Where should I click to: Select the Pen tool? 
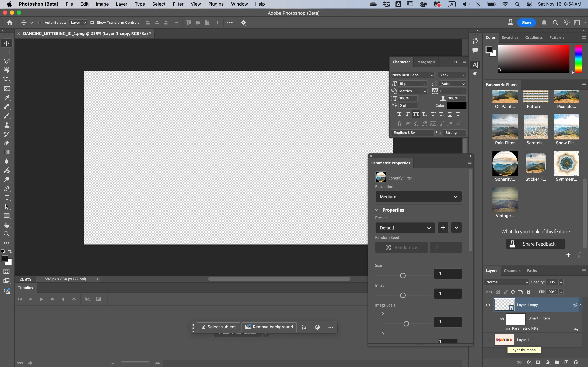click(x=6, y=189)
